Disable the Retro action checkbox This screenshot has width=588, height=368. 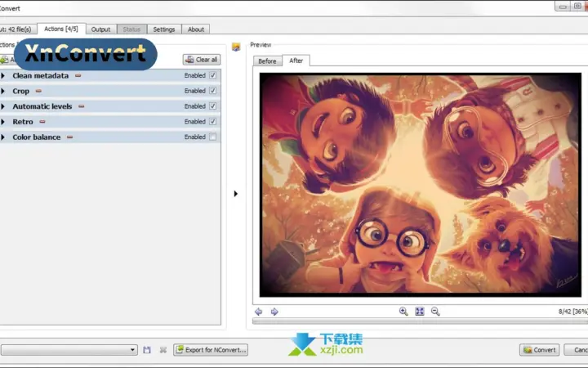(x=212, y=122)
